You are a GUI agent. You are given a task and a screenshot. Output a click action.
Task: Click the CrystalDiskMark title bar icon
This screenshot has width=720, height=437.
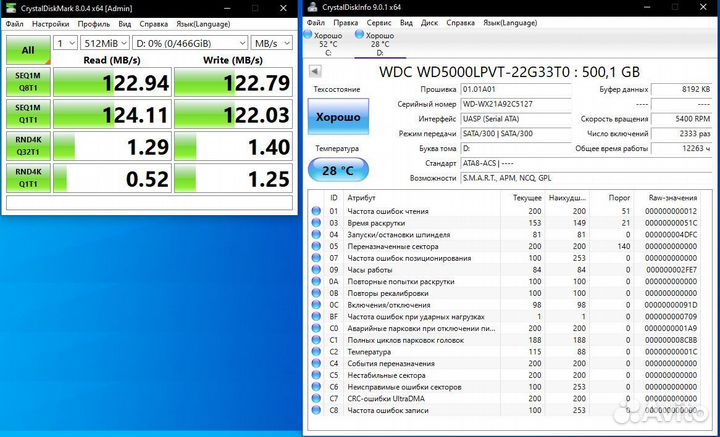coord(11,8)
